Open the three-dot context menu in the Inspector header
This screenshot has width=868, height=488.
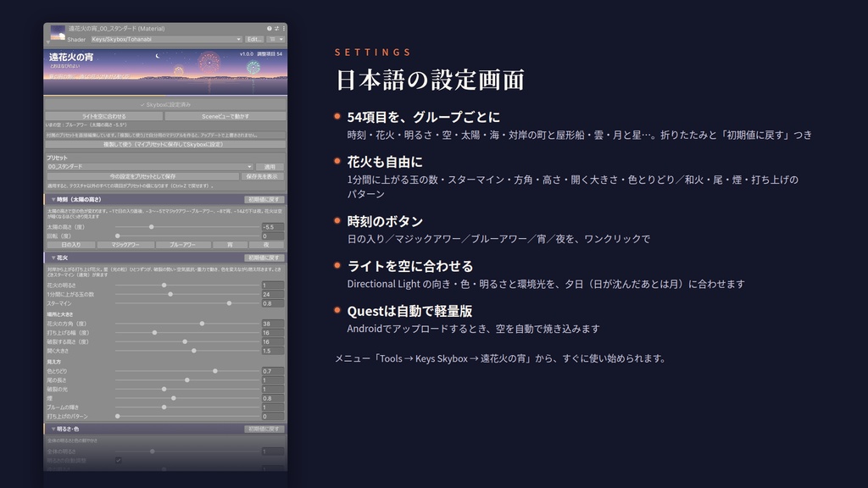point(284,28)
